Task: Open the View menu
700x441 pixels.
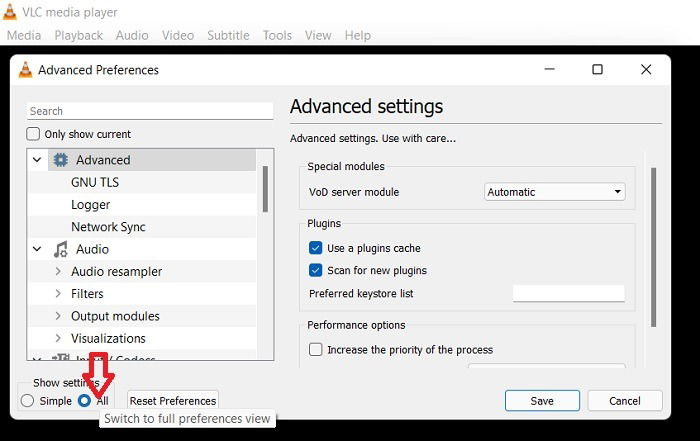Action: click(x=318, y=35)
